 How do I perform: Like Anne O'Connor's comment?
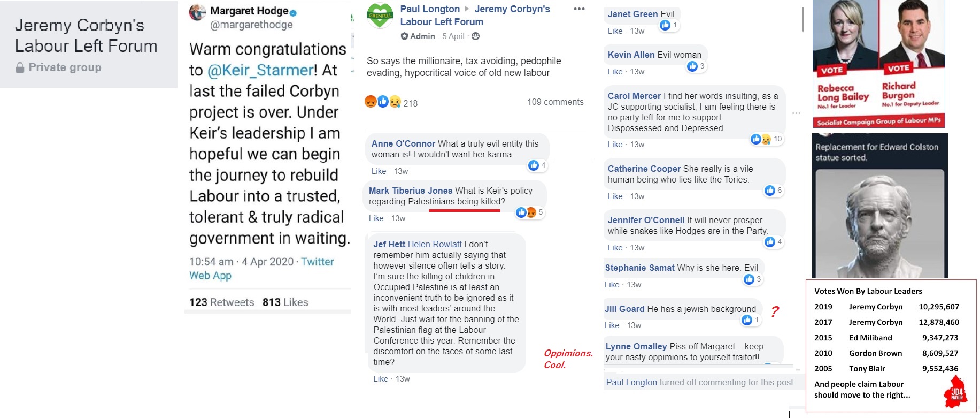[379, 171]
